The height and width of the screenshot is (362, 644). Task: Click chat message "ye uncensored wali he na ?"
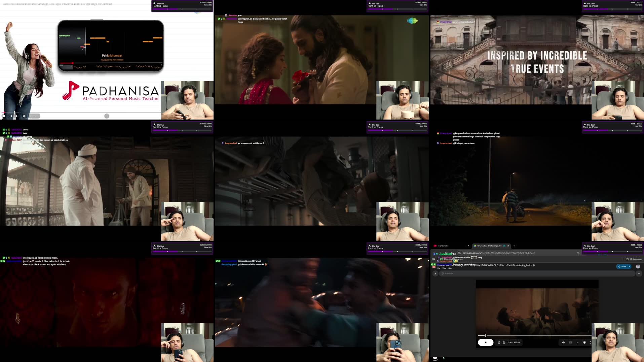coord(251,143)
